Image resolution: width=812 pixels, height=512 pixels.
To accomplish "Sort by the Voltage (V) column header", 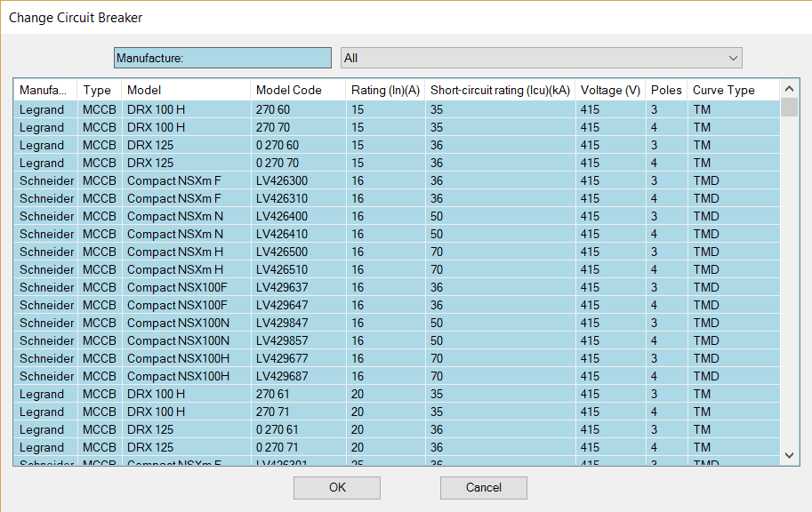I will (610, 90).
